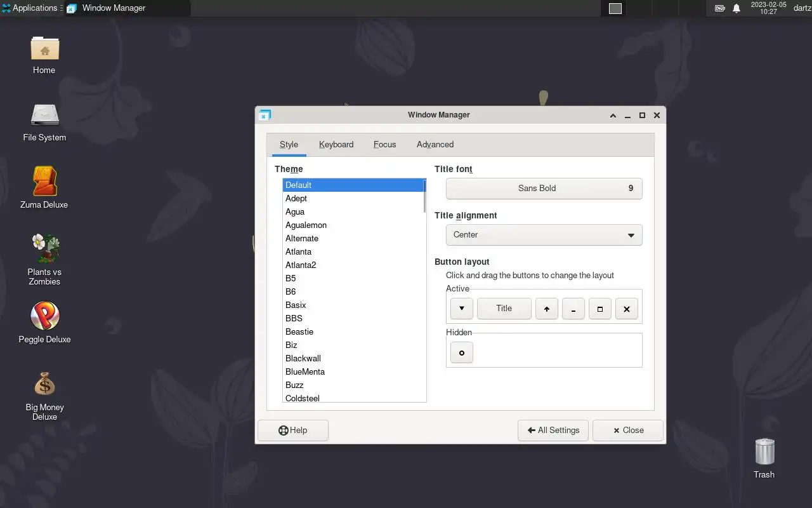The image size is (812, 508).
Task: Select the BlueMenta theme
Action: tap(353, 372)
